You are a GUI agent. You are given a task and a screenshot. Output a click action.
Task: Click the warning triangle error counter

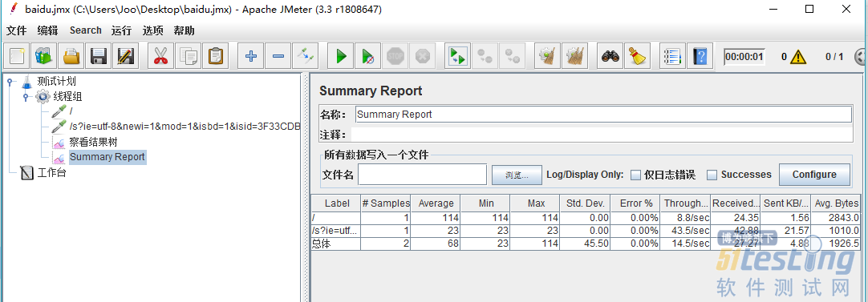797,56
